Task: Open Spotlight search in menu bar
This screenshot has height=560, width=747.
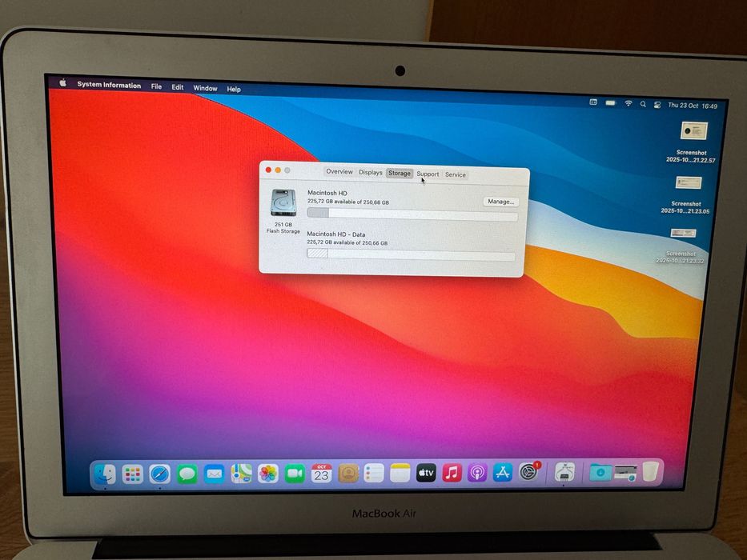Action: [643, 104]
